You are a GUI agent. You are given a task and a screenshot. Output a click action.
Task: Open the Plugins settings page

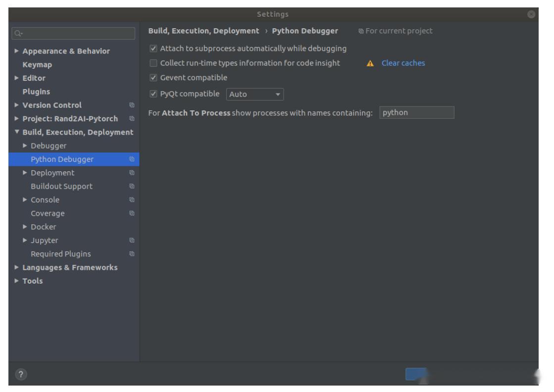(36, 92)
